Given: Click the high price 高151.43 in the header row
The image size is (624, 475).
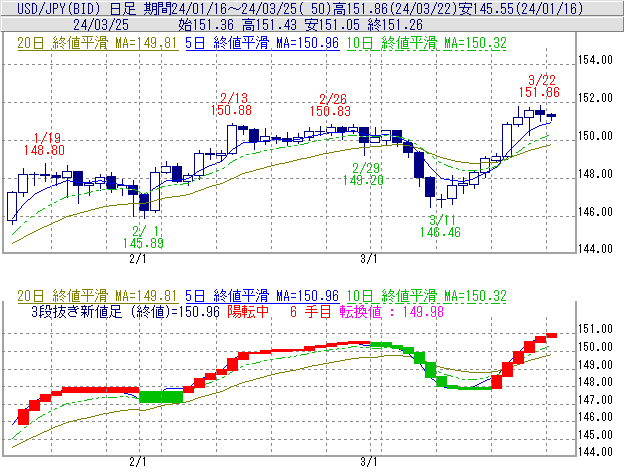Looking at the screenshot, I should (x=269, y=25).
